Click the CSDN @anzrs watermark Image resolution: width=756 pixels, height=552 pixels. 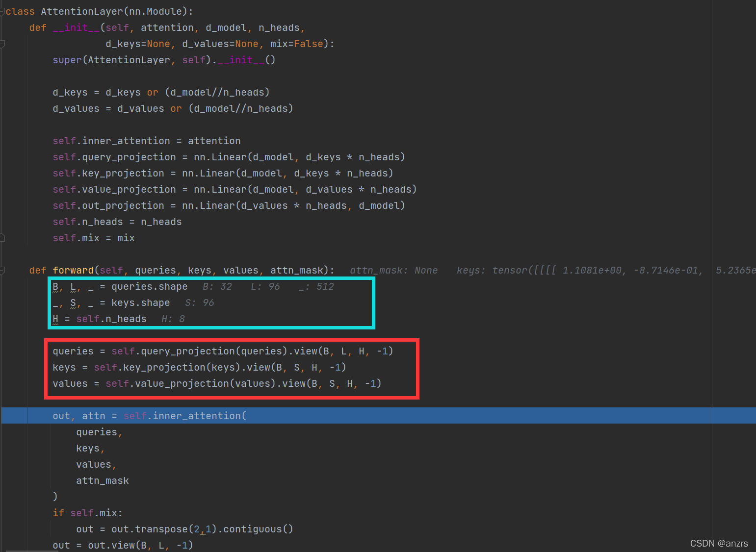[719, 543]
